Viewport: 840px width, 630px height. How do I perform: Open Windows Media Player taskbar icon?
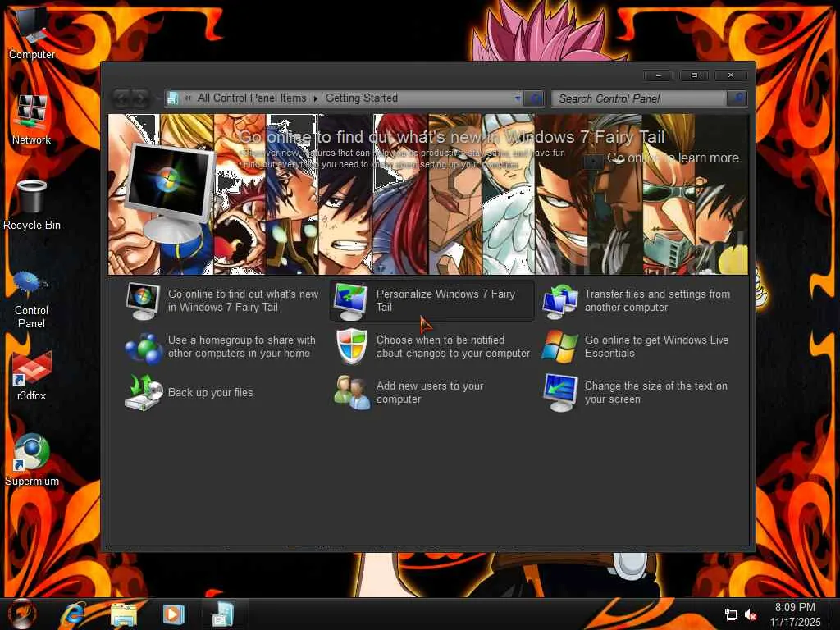pos(173,614)
